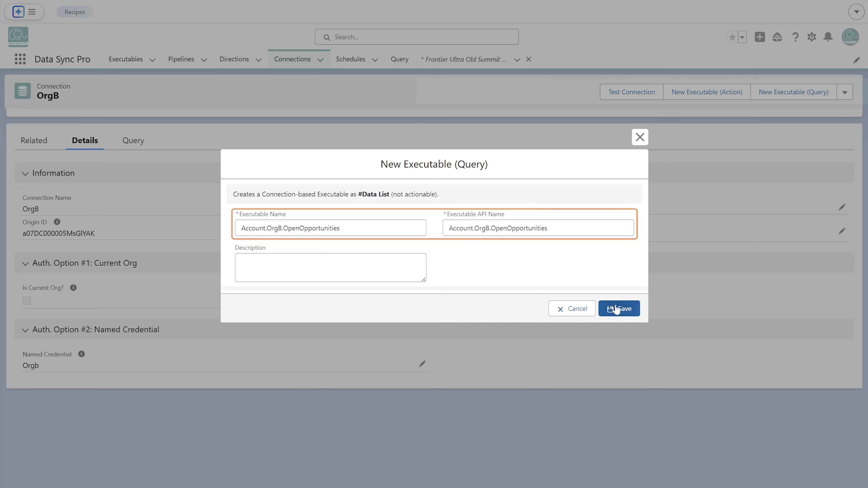
Task: Select the Frontier Ultra Old Summit tab
Action: [x=464, y=59]
